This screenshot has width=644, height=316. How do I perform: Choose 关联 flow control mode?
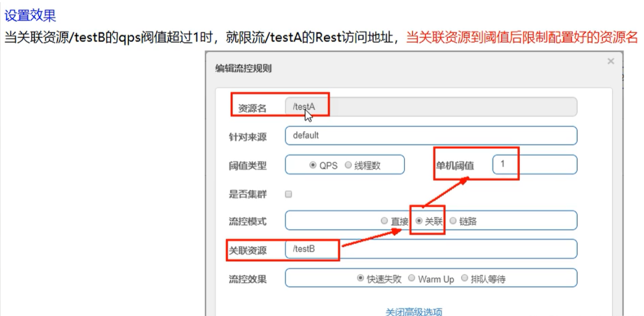[419, 221]
